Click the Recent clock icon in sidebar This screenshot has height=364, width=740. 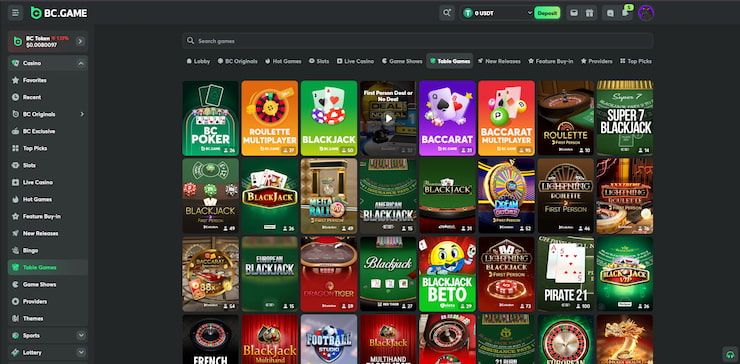[16, 97]
